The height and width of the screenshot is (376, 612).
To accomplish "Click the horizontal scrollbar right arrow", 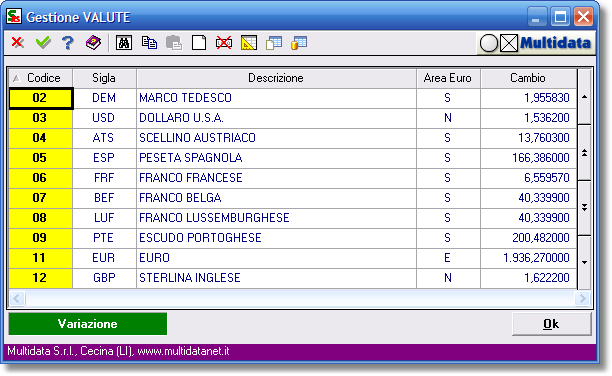I will coord(582,299).
